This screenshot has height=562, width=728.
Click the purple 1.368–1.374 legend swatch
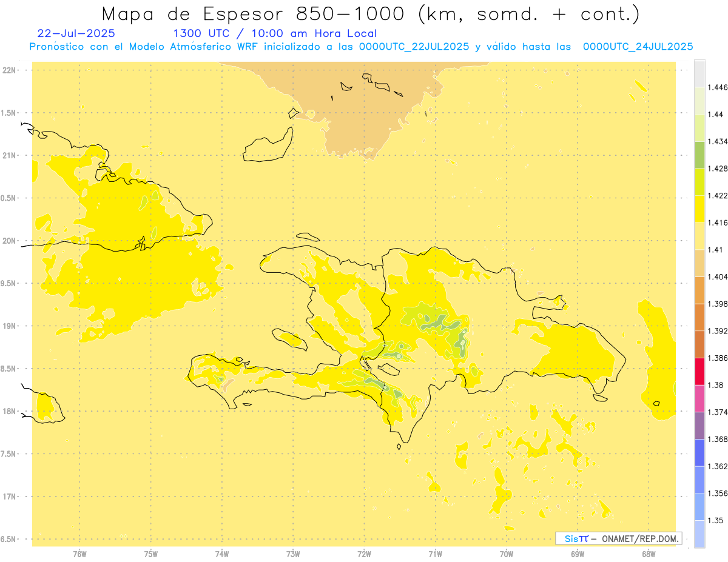pyautogui.click(x=699, y=425)
